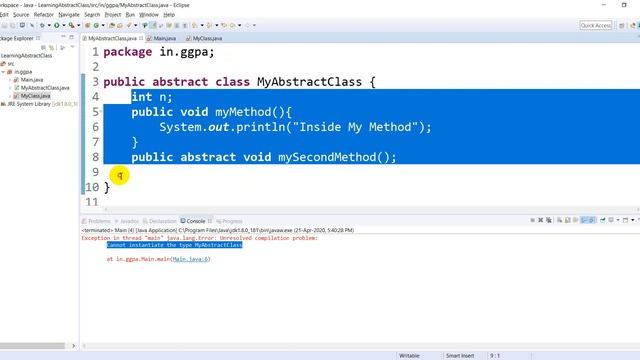The height and width of the screenshot is (360, 640).
Task: Click Remove All Terminated Launches icon
Action: (549, 220)
